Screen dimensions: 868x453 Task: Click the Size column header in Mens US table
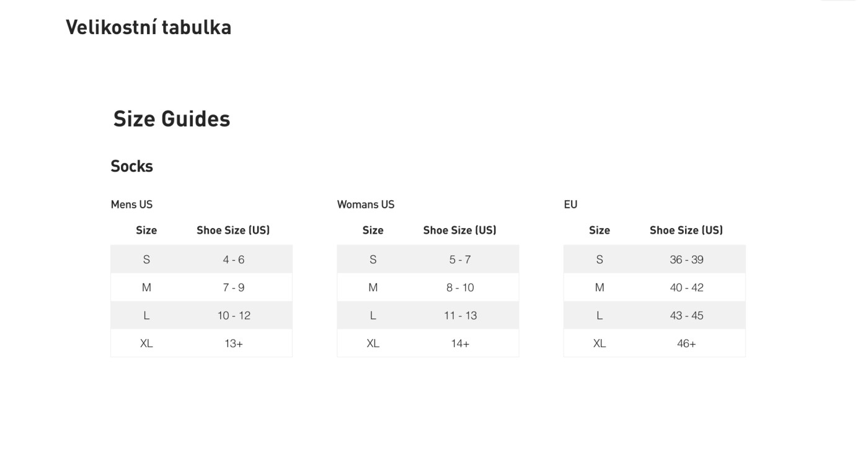pos(146,231)
